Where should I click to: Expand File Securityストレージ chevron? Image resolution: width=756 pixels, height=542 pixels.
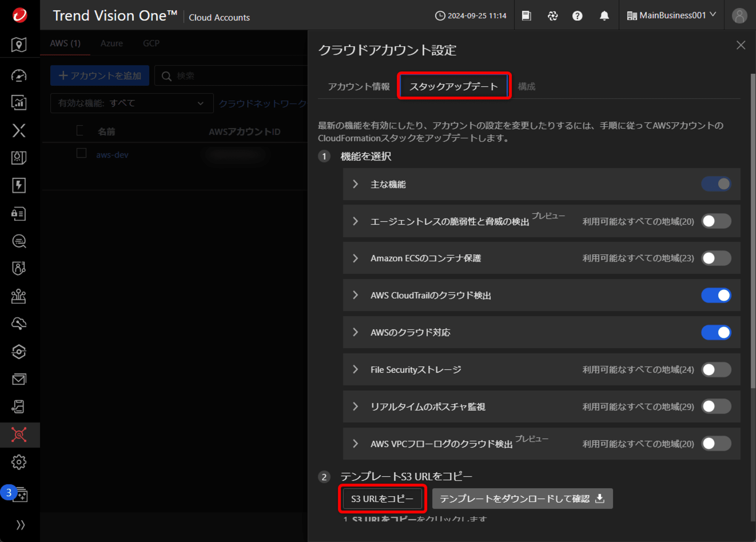[x=355, y=369]
